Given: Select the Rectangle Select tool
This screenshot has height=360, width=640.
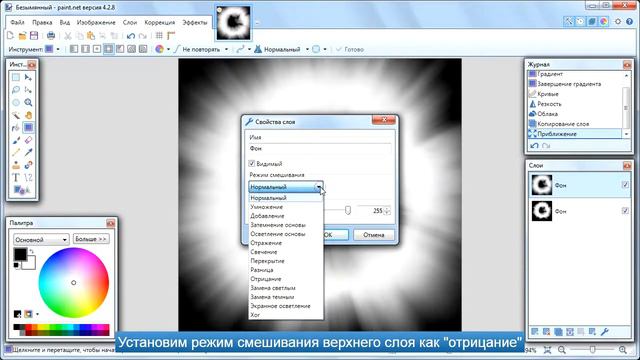Looking at the screenshot, I should pos(16,77).
